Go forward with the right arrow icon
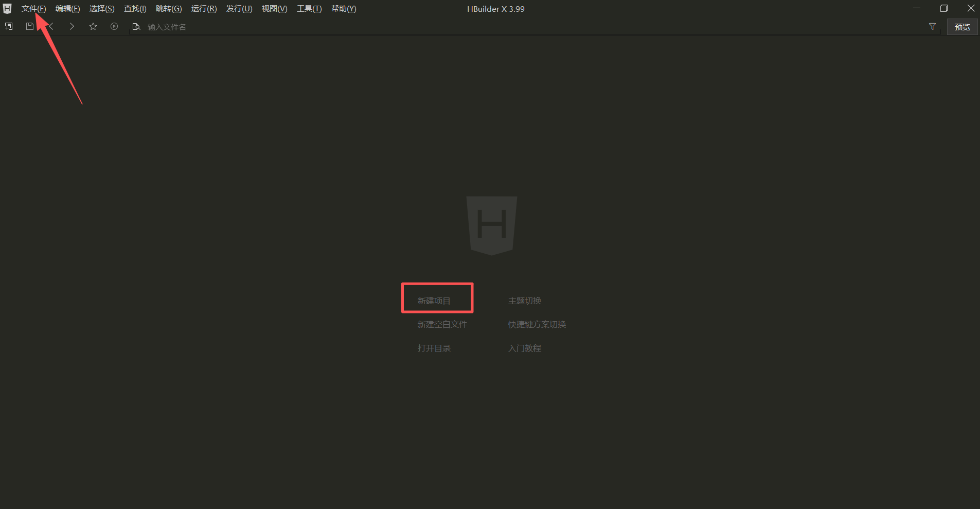The image size is (980, 509). pos(72,26)
